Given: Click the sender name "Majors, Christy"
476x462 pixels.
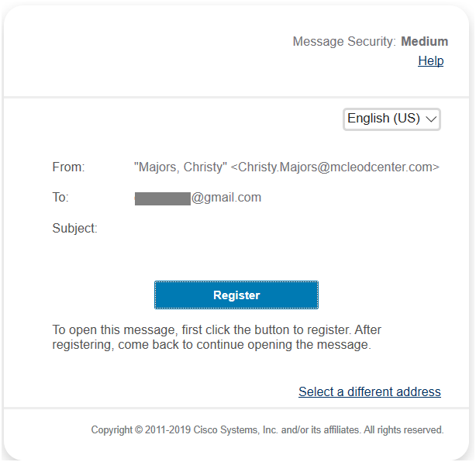Looking at the screenshot, I should point(181,167).
